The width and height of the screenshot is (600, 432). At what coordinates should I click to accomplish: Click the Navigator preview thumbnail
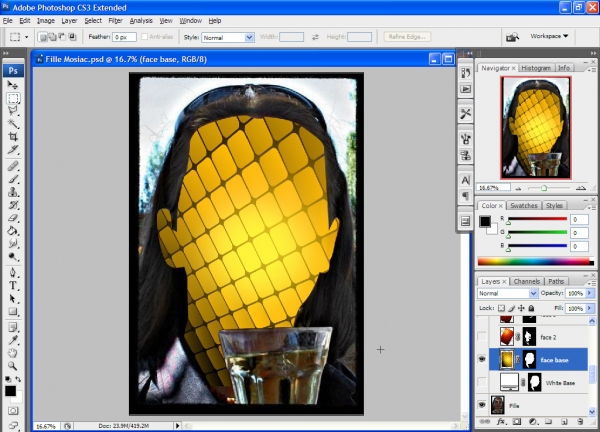coord(536,127)
